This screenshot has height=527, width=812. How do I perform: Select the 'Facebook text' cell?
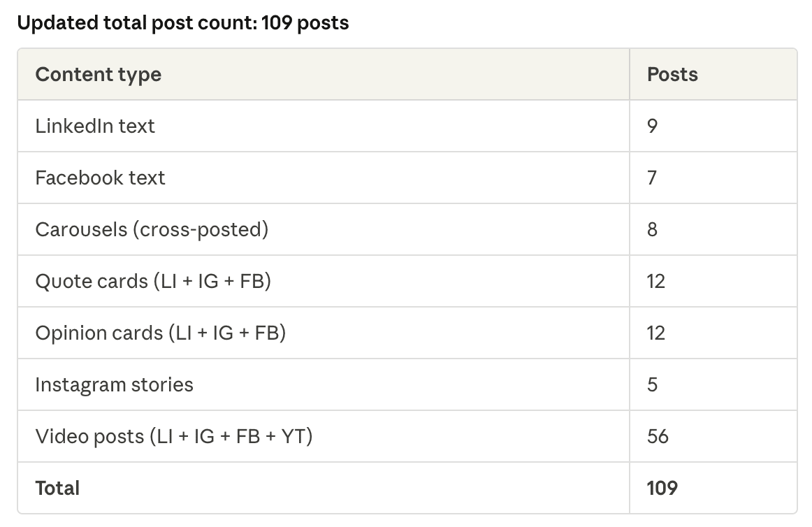[100, 178]
